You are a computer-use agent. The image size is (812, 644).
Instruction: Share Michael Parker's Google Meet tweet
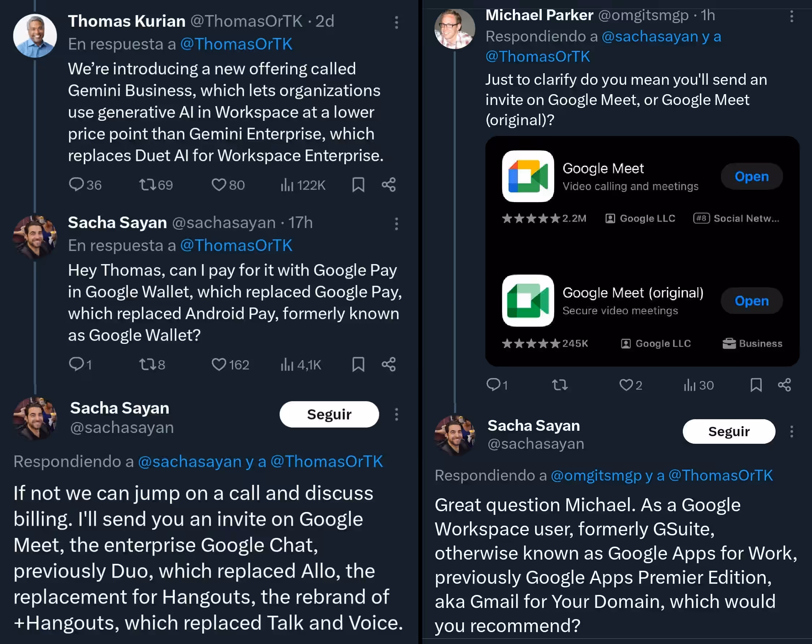pos(785,385)
